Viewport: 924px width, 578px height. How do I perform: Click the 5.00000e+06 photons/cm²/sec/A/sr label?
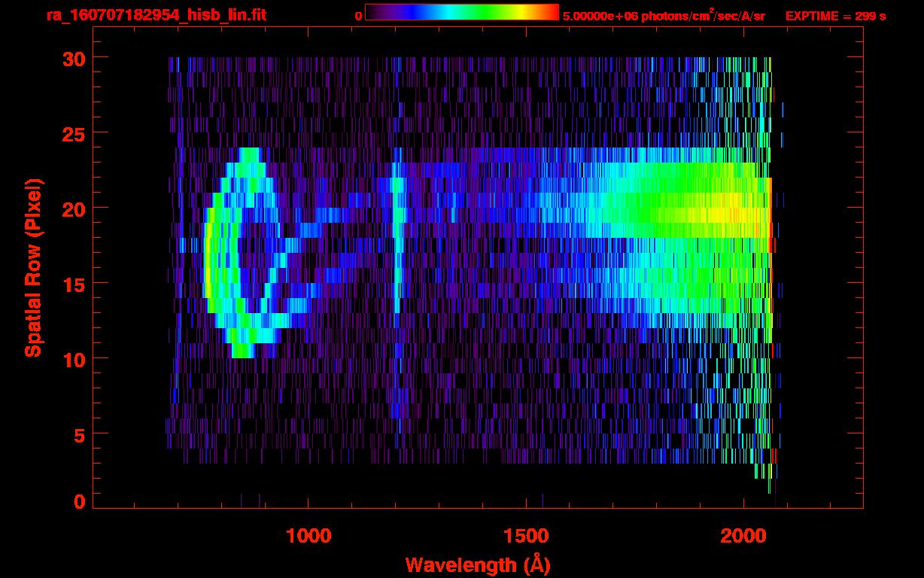click(x=664, y=15)
